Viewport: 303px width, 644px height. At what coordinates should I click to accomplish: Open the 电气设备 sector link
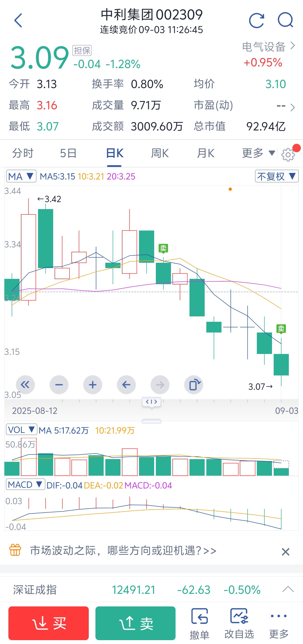269,47
